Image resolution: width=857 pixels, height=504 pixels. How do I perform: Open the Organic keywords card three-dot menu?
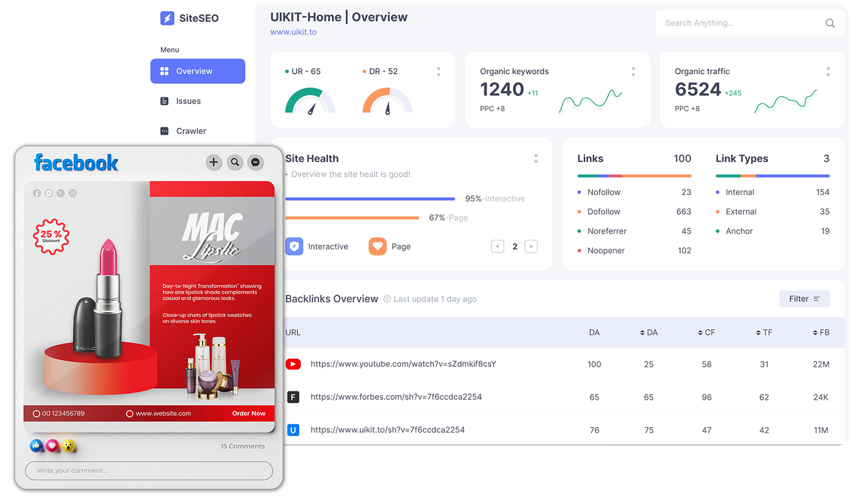click(x=633, y=72)
